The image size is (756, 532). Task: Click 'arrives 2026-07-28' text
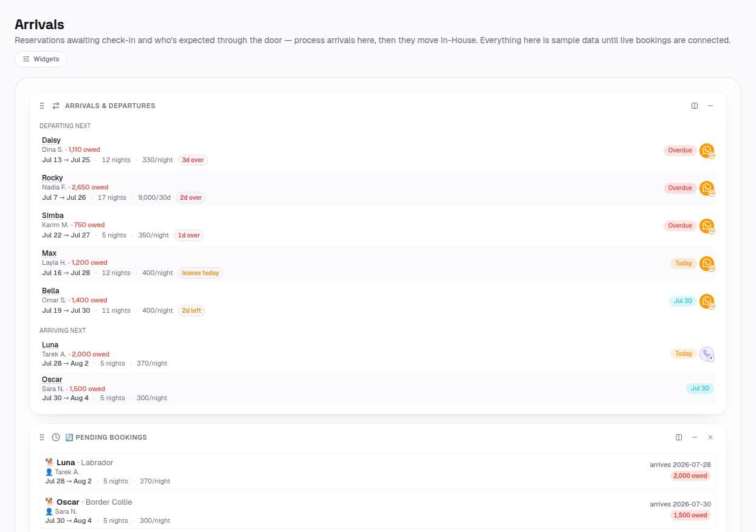tap(680, 465)
